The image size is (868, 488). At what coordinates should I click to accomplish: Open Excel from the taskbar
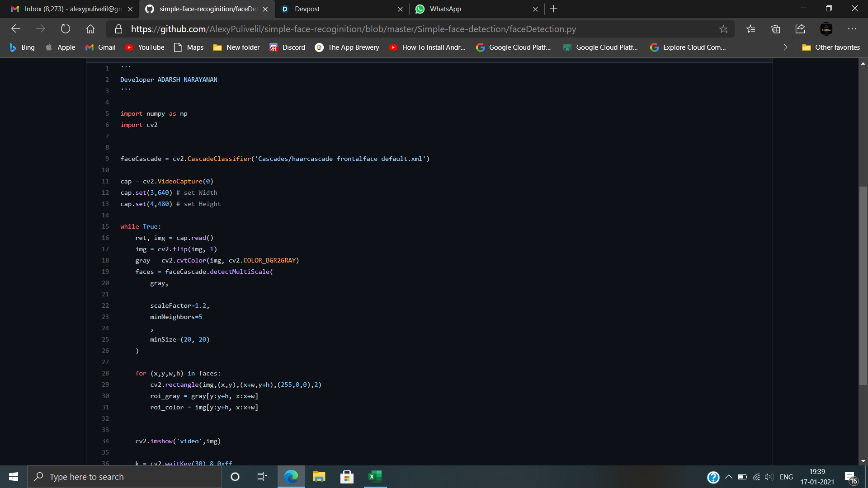coord(375,477)
